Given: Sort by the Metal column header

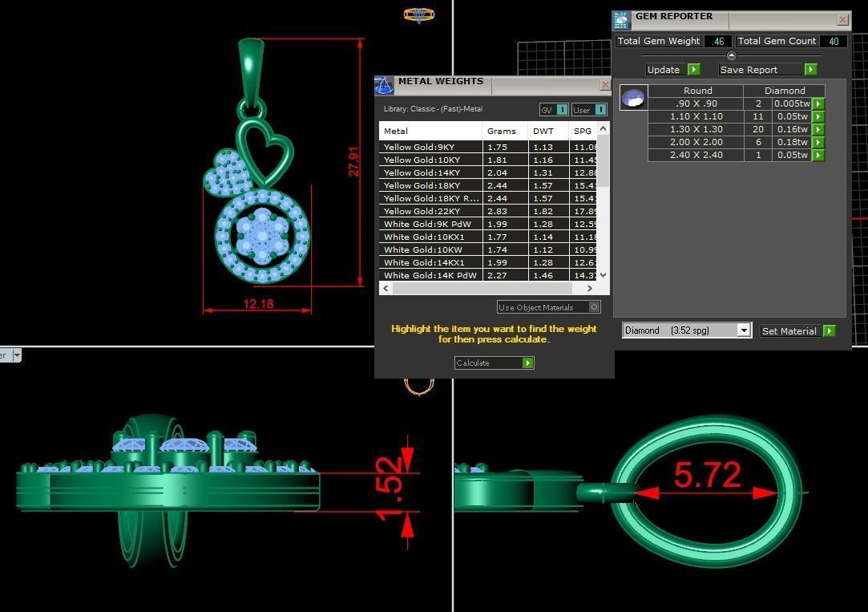Looking at the screenshot, I should [x=430, y=132].
